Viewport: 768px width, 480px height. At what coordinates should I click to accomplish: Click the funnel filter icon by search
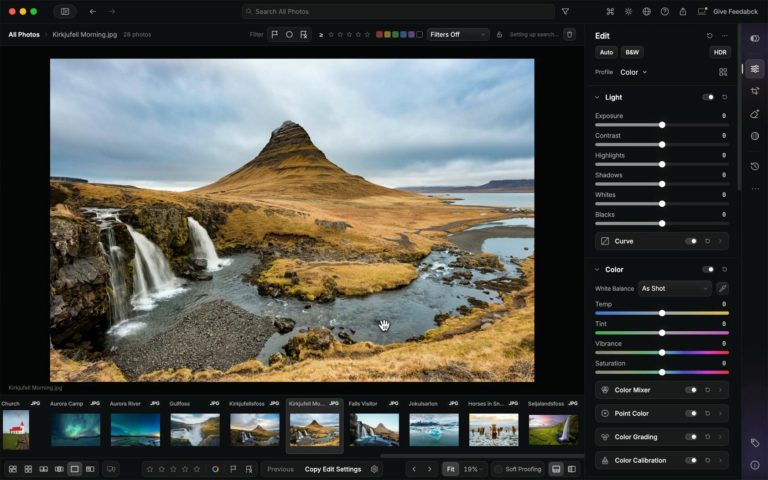tap(565, 11)
